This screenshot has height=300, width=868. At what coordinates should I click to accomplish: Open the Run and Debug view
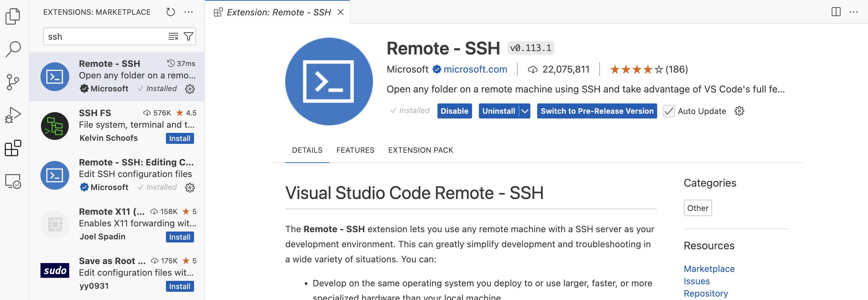pyautogui.click(x=13, y=115)
